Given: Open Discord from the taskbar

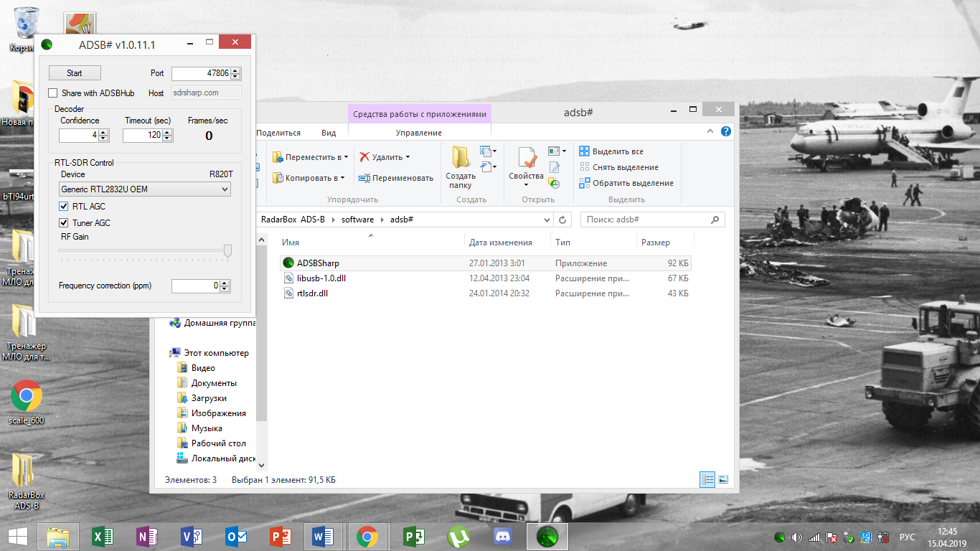Looking at the screenshot, I should click(502, 536).
